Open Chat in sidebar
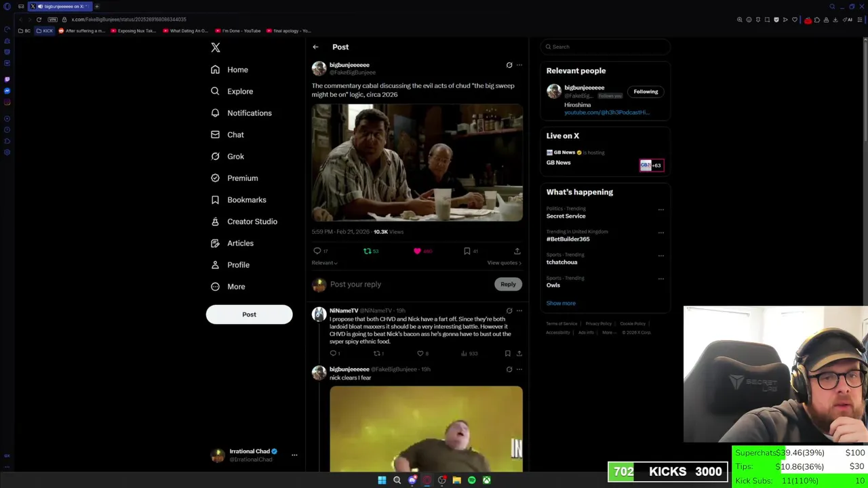Image resolution: width=868 pixels, height=488 pixels. (227, 135)
